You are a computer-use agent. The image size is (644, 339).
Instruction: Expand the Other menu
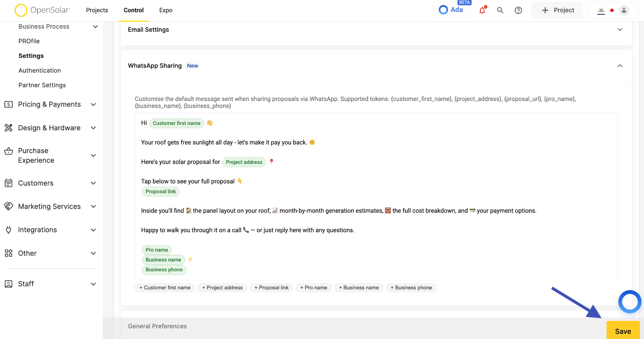coord(93,253)
